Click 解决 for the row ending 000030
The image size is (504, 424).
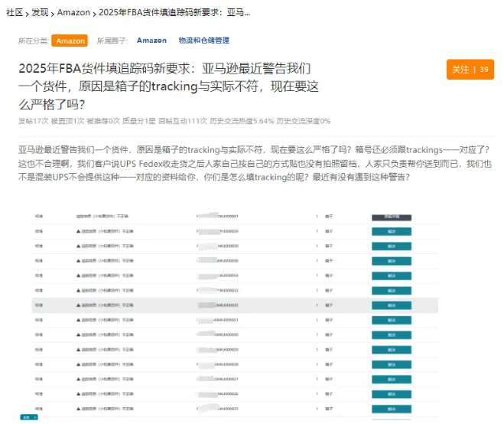tap(392, 335)
